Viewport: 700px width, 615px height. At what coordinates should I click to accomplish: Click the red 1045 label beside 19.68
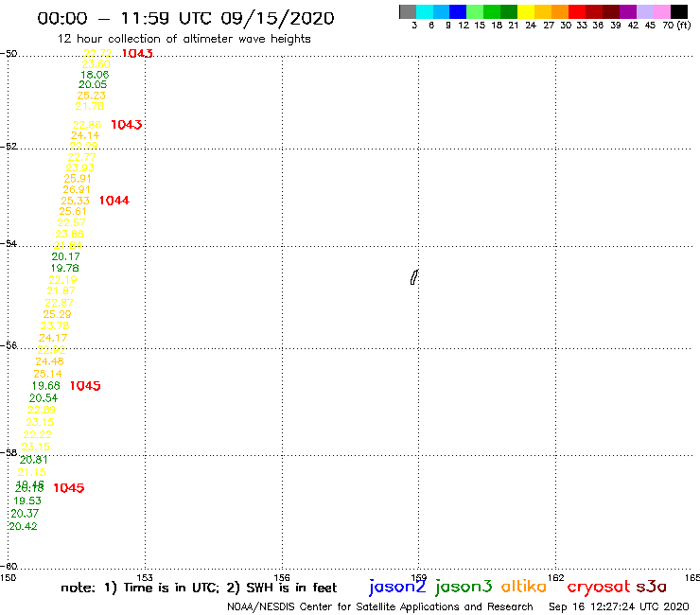tap(85, 386)
